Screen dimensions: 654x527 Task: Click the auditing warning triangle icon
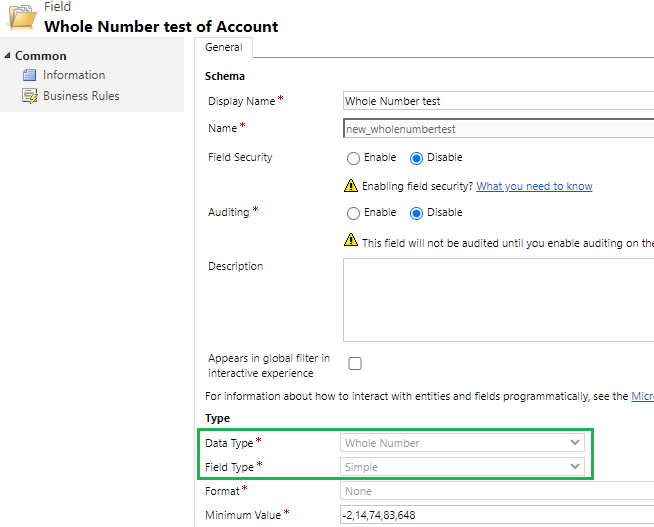[351, 240]
